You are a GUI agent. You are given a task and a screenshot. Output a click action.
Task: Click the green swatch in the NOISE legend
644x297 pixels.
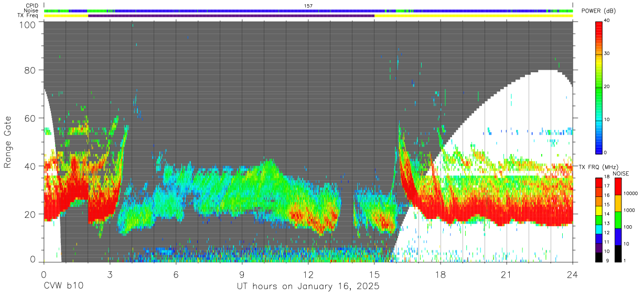(617, 220)
